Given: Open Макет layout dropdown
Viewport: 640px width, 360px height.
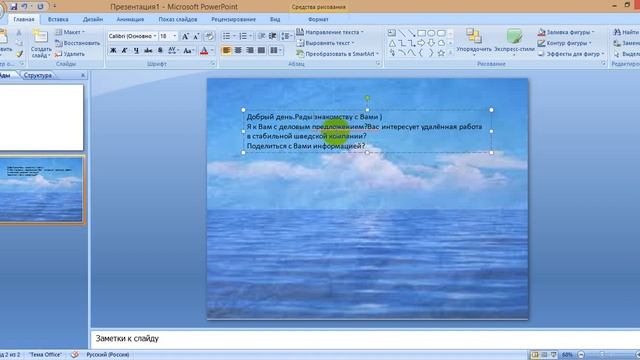Looking at the screenshot, I should click(x=70, y=32).
